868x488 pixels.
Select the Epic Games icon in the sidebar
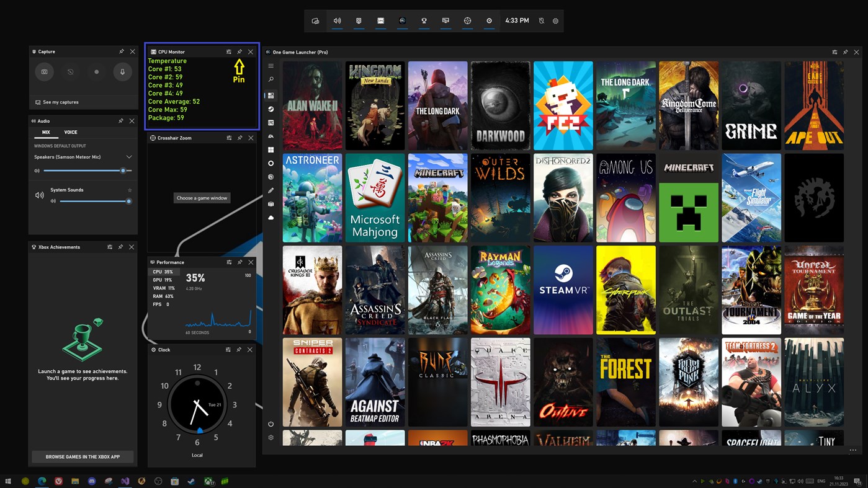tap(271, 122)
